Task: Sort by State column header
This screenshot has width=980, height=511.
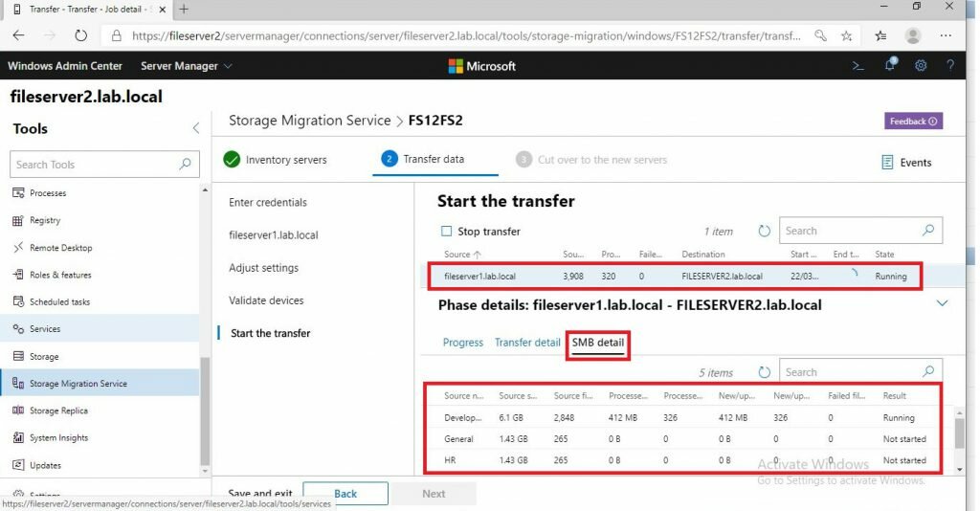Action: click(x=884, y=255)
